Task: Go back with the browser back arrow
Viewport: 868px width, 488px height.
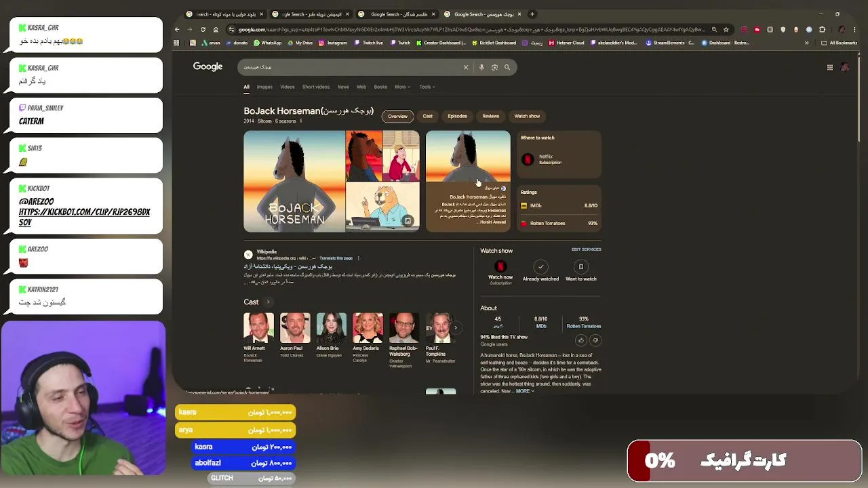Action: pos(177,29)
